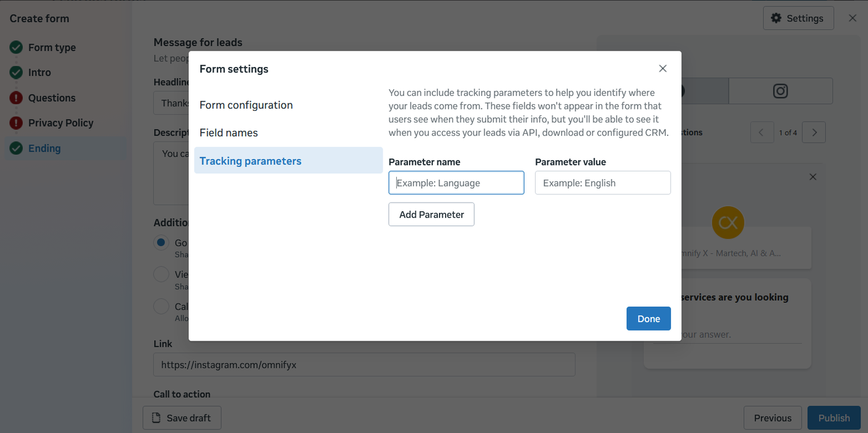Click the Privacy Policy red error icon
Screen dimensions: 868x433
click(x=16, y=123)
